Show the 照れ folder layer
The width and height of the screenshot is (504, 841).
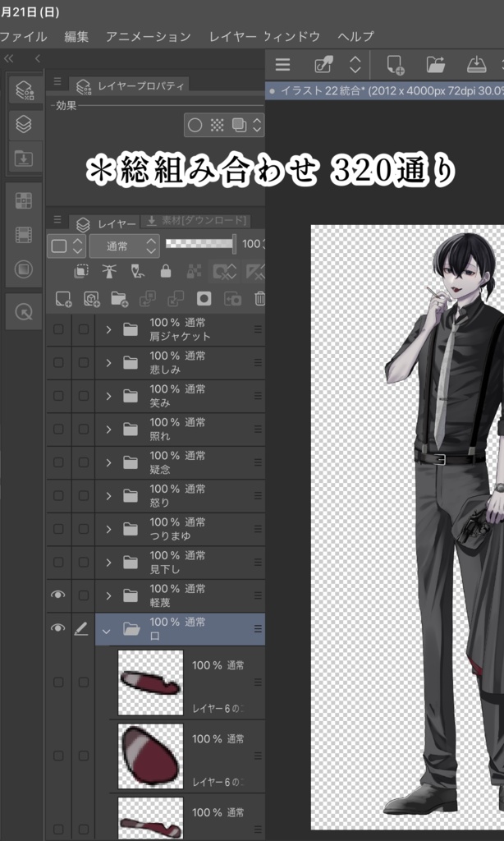[x=58, y=429]
